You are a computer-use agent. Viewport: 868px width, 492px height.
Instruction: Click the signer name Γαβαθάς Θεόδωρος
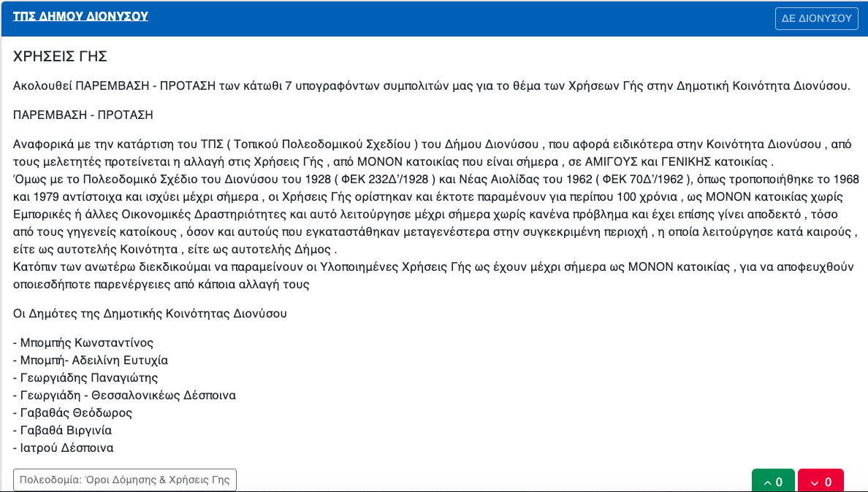pos(77,413)
